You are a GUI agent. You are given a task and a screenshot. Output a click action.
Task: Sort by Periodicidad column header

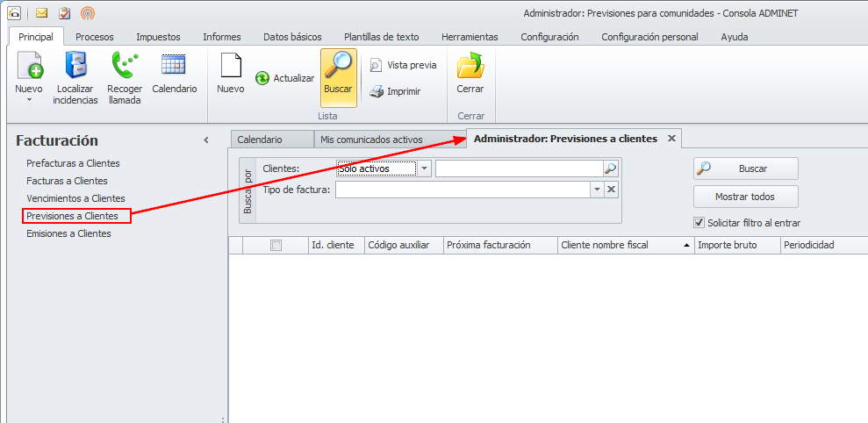point(824,245)
